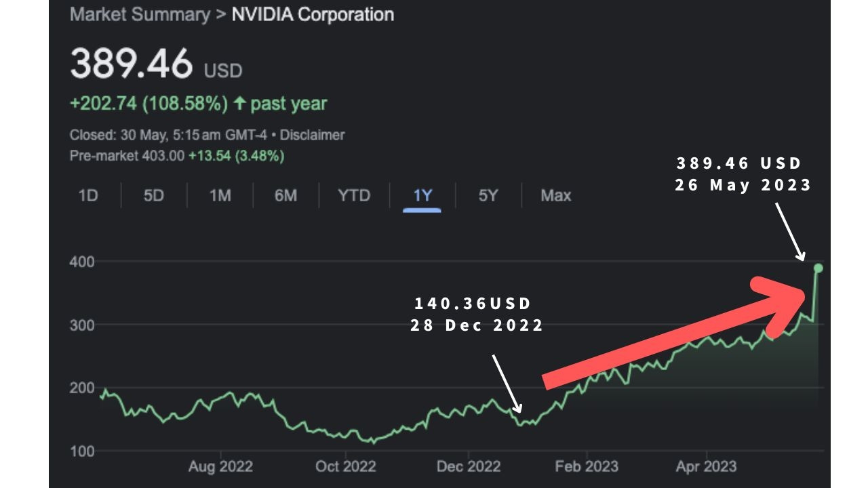Show the 1M price history
This screenshot has height=488, width=868.
point(220,196)
